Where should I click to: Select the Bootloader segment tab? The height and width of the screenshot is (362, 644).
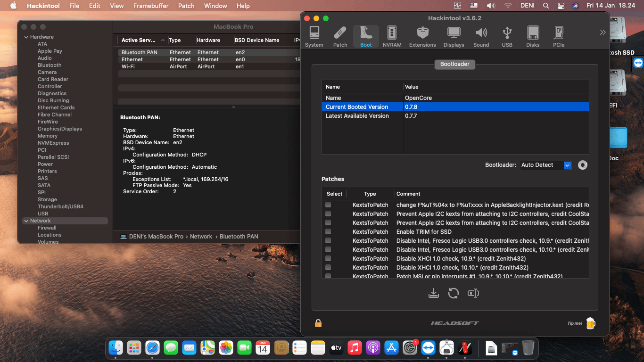tap(455, 64)
